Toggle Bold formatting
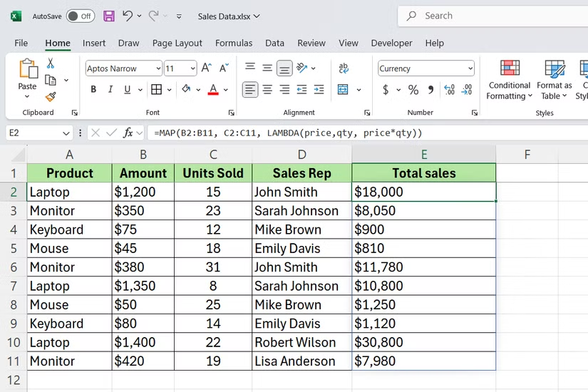Screen dimensions: 588x392 [93, 90]
